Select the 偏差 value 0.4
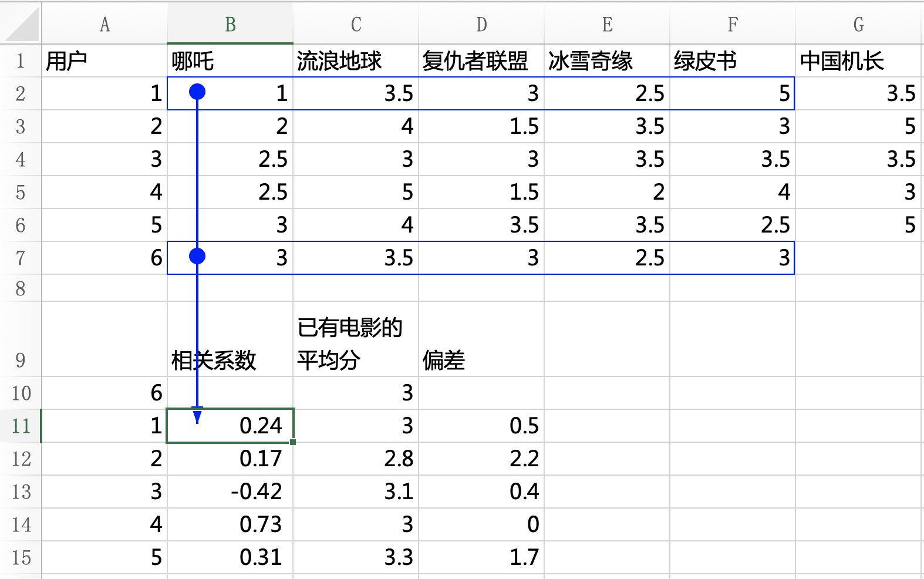Screen dimensions: 924x579 (x=481, y=492)
